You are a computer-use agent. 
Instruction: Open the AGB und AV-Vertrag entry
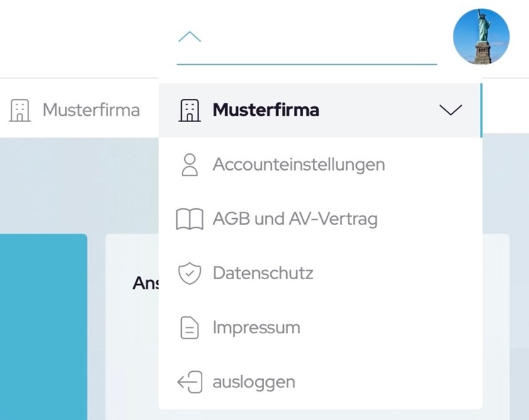[x=294, y=219]
